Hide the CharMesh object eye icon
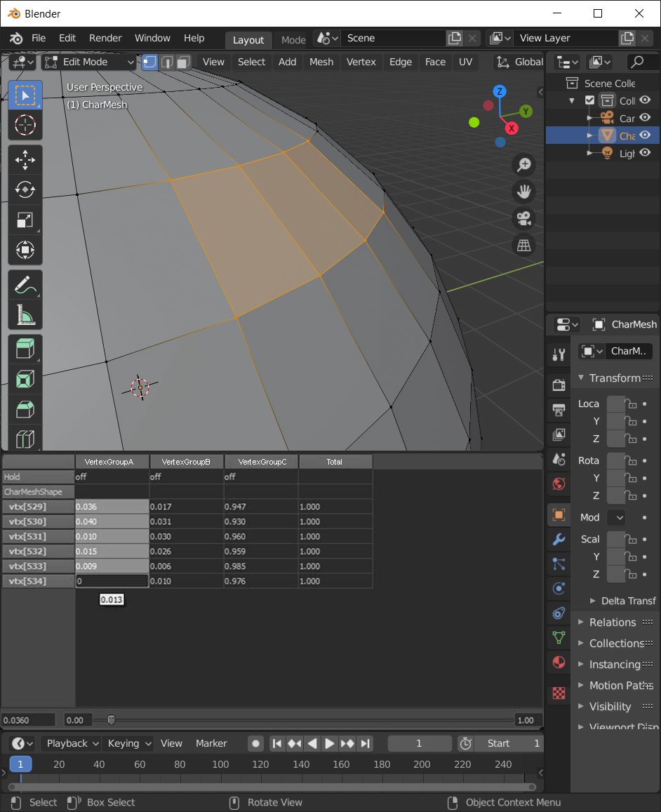Screen dimensions: 661x812 pos(645,135)
